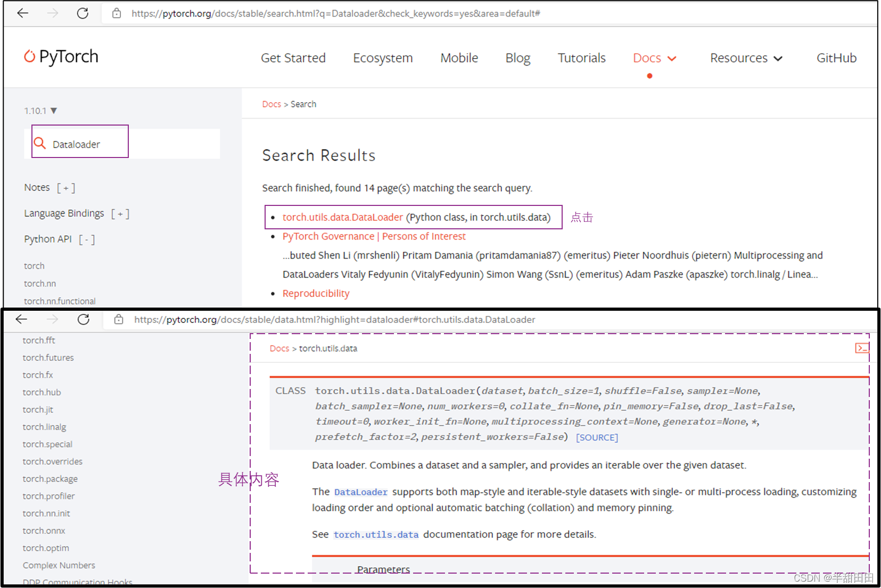Open the [SOURCE] link for DataLoader
Screen dimensions: 881x588
coord(597,437)
